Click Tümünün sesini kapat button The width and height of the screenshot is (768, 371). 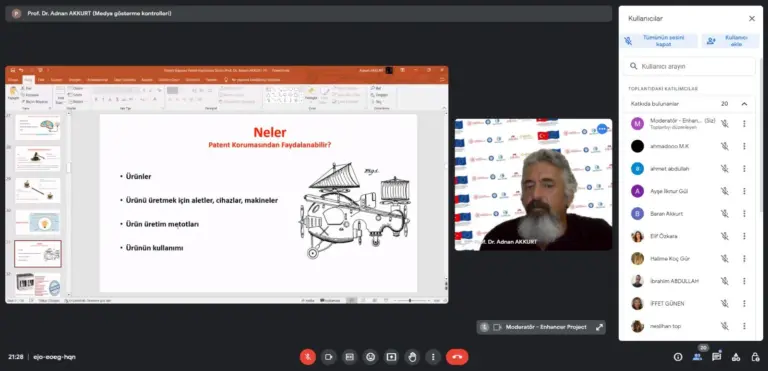[660, 41]
